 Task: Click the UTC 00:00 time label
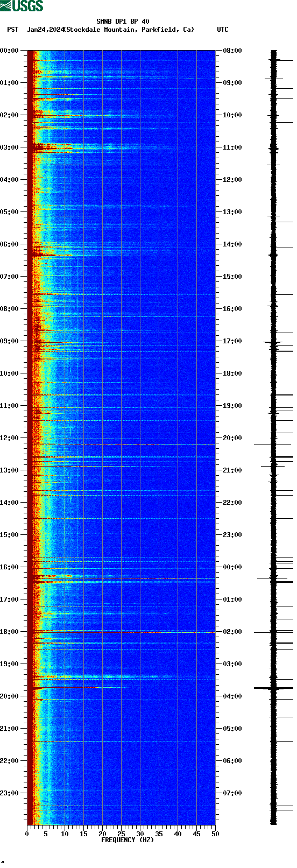tap(232, 567)
